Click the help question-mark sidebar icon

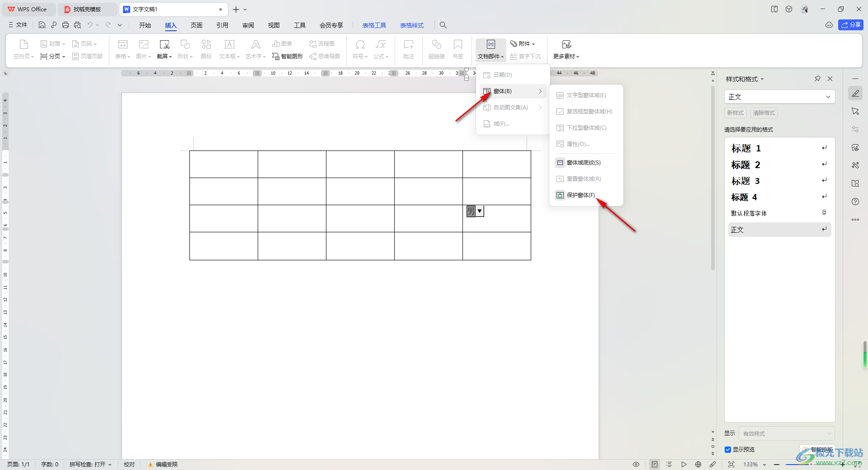[x=855, y=202]
